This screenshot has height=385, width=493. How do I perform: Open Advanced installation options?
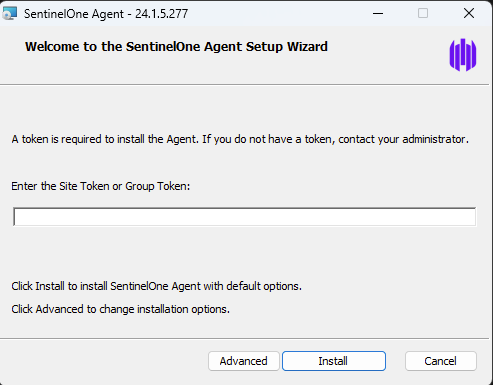pyautogui.click(x=244, y=361)
